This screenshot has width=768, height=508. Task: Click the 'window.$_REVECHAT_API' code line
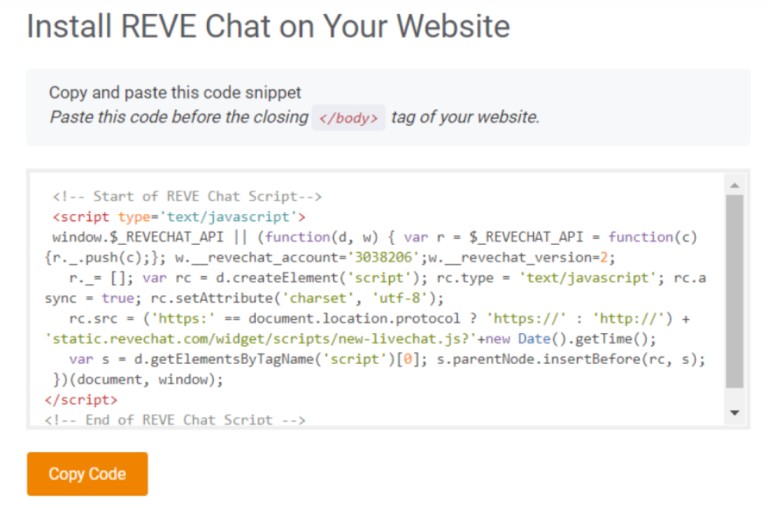click(x=375, y=237)
